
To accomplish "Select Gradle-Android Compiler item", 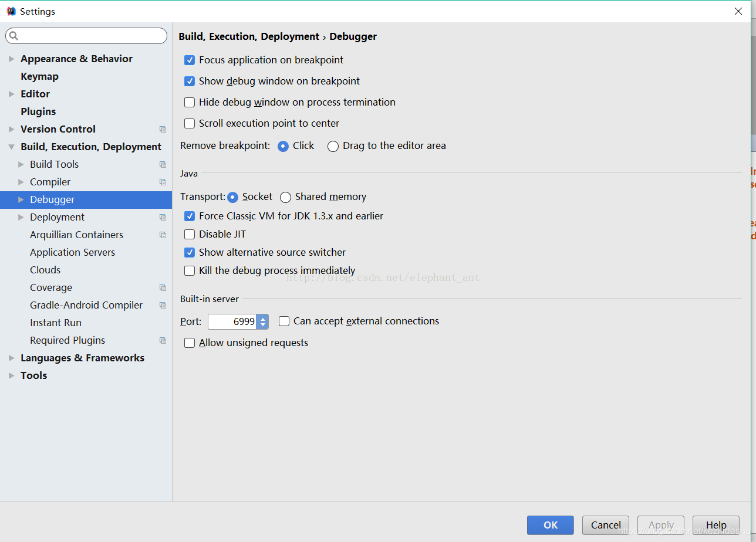I will 86,305.
